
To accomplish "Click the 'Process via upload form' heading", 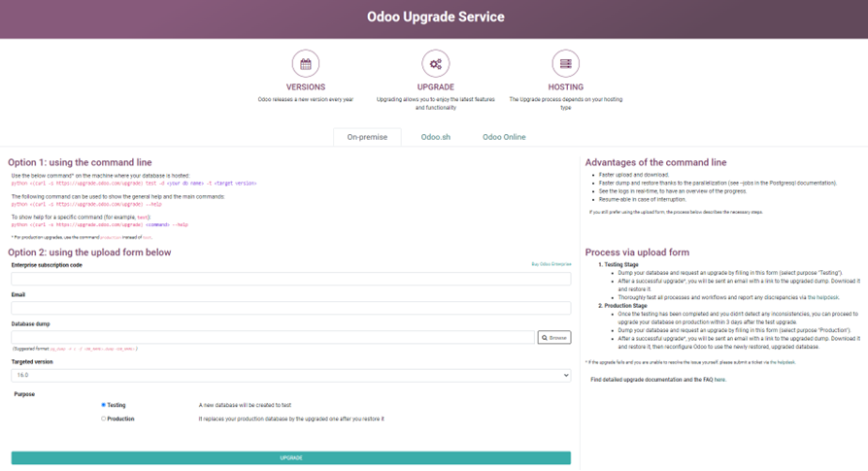I will (x=637, y=252).
